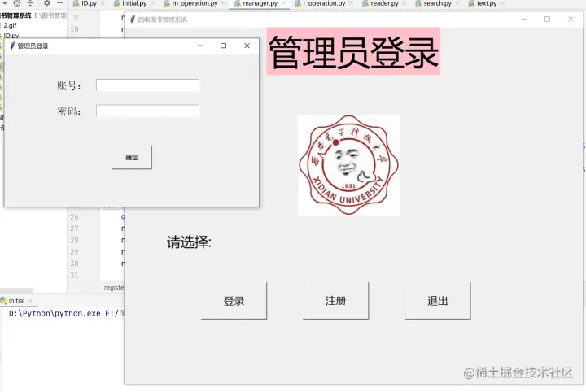The image size is (586, 392).
Task: Click the Python file icon on reader.py tab
Action: 365,4
